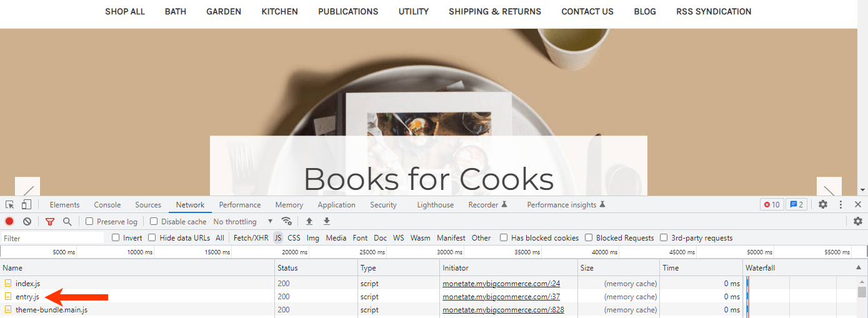Show the 2 issues message badge

pyautogui.click(x=796, y=204)
